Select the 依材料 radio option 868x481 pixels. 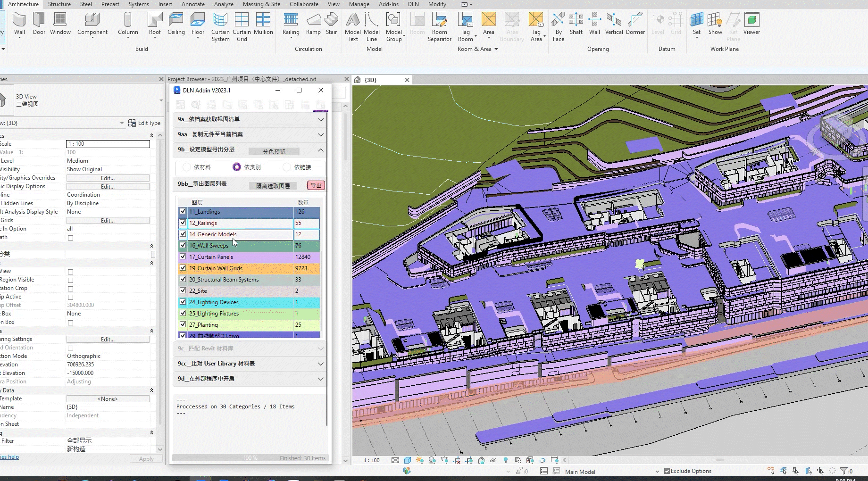pos(187,167)
